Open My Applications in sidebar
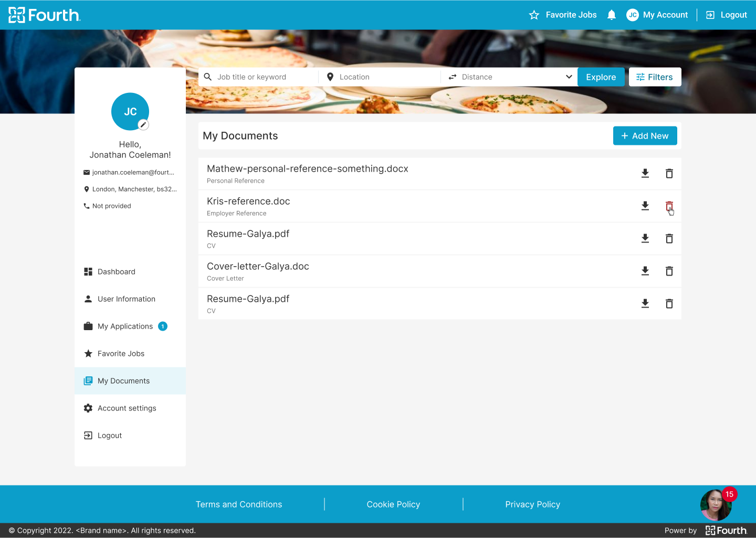Image resolution: width=756 pixels, height=538 pixels. pyautogui.click(x=125, y=326)
